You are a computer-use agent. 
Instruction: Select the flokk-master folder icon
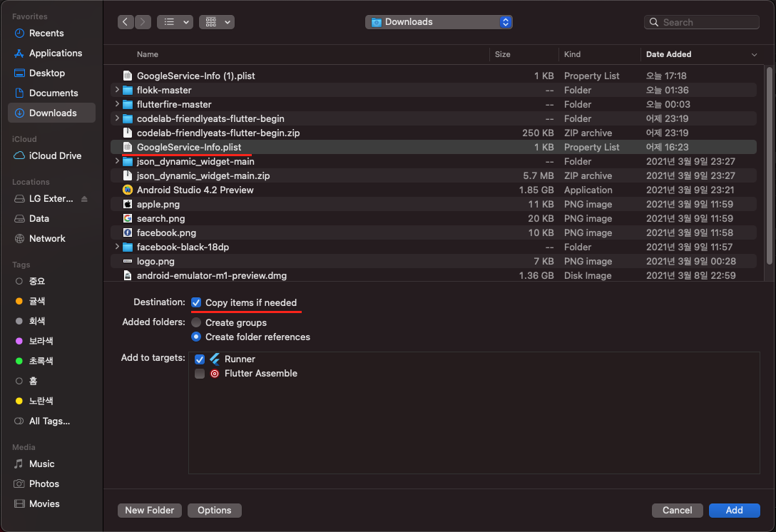(128, 90)
